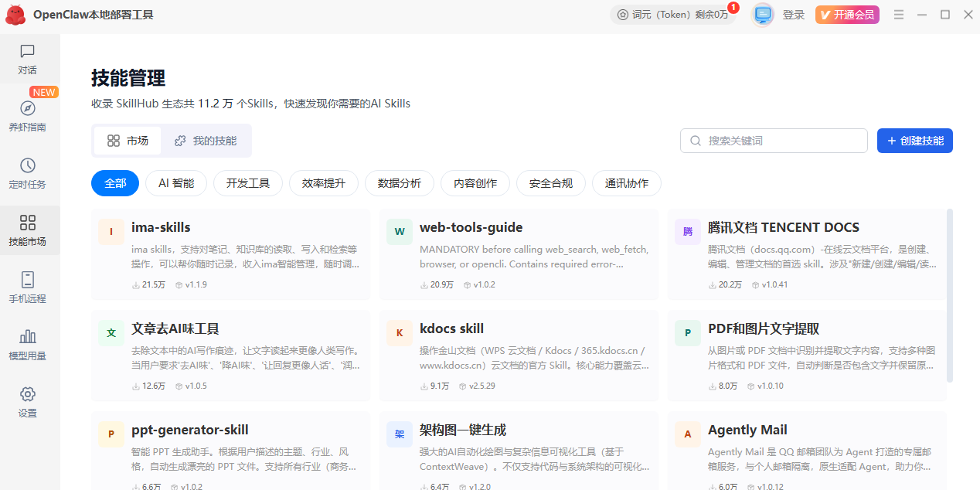Select the 全部 category filter
The height and width of the screenshot is (490, 980).
pyautogui.click(x=115, y=183)
